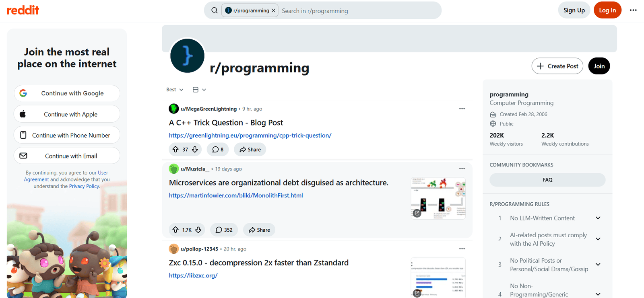Join the r/programming community
Viewport: 644px width, 298px height.
[x=599, y=66]
